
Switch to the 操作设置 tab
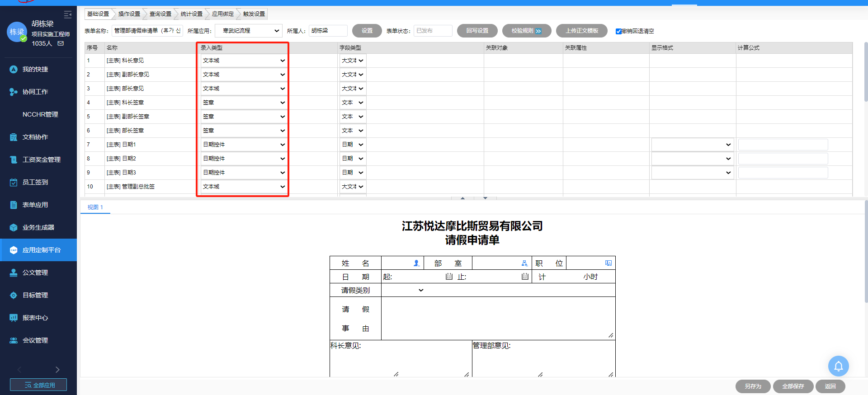point(129,14)
